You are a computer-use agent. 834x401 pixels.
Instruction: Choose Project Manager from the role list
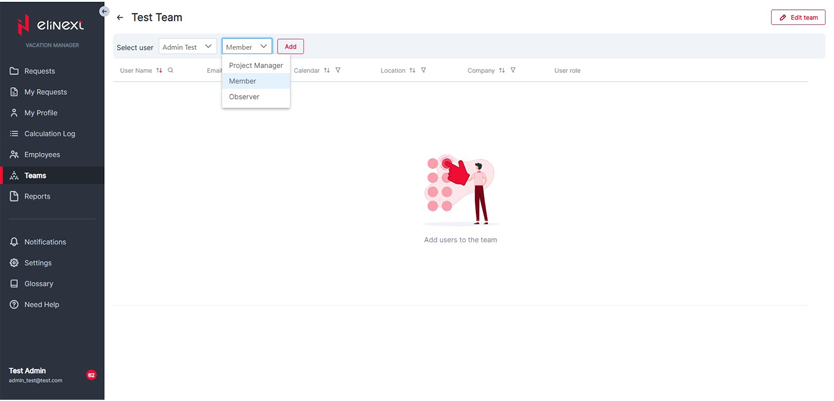[256, 65]
